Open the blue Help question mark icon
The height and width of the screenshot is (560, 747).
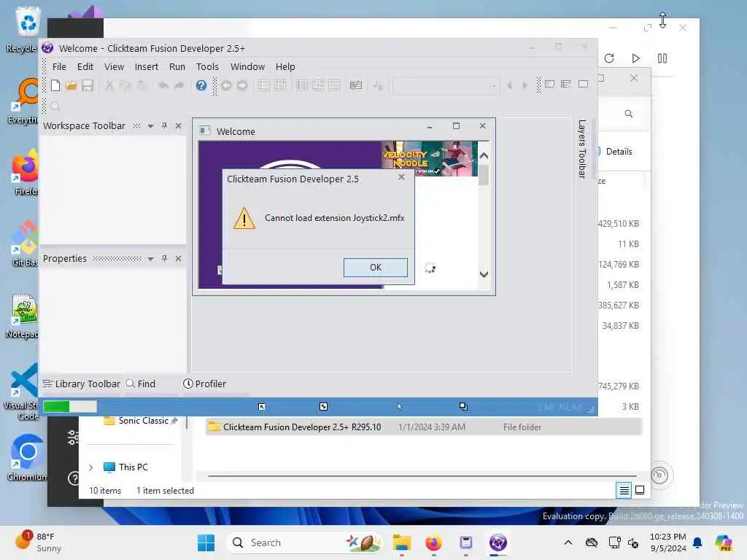201,85
